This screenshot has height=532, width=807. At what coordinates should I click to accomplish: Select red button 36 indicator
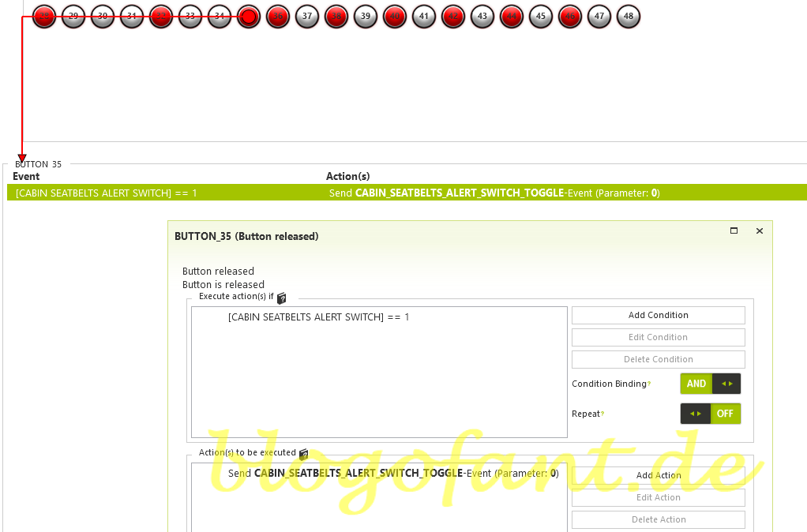tap(278, 16)
